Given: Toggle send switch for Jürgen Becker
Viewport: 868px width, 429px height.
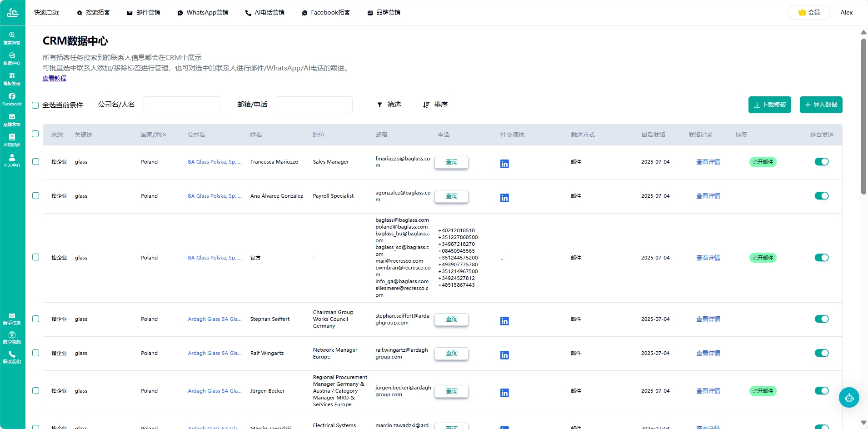Looking at the screenshot, I should tap(822, 391).
